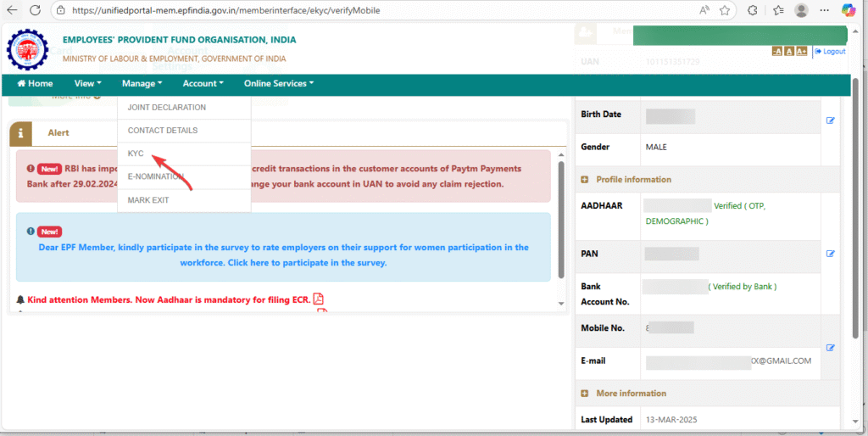Click the page vertical scrollbar
Screen dimensions: 868x436
tap(855, 208)
